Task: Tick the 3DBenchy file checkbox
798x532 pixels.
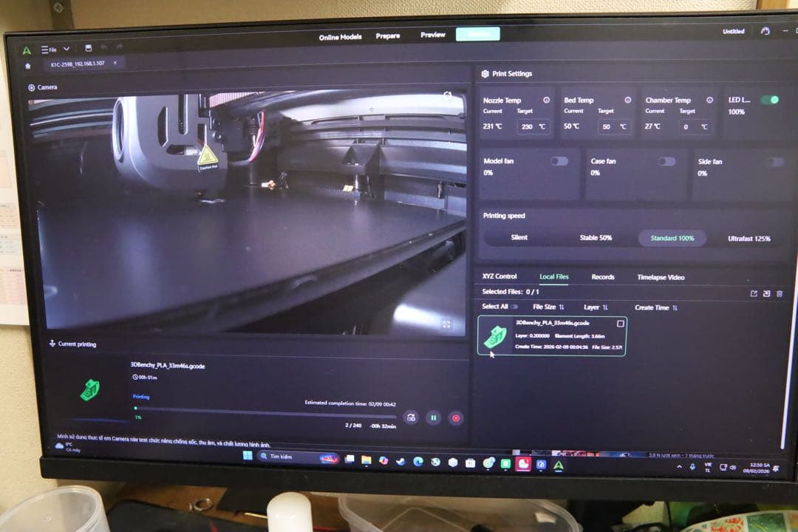Action: [620, 322]
